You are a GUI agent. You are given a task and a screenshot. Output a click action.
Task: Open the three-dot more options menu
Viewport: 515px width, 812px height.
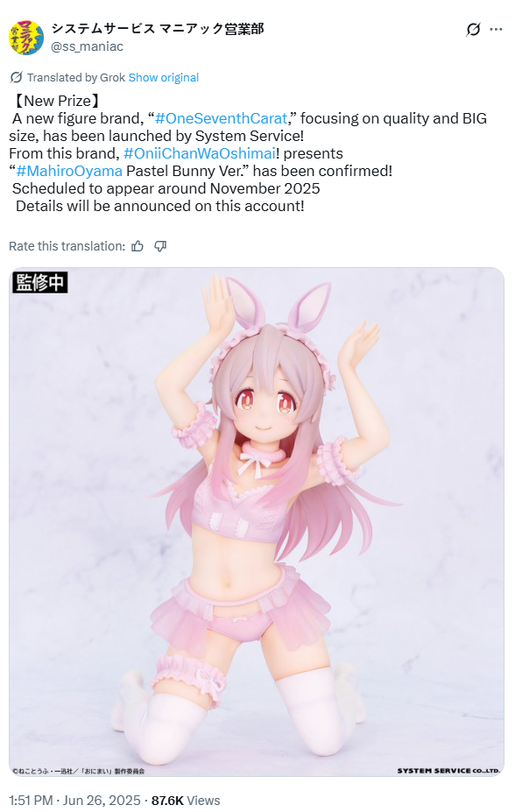496,30
